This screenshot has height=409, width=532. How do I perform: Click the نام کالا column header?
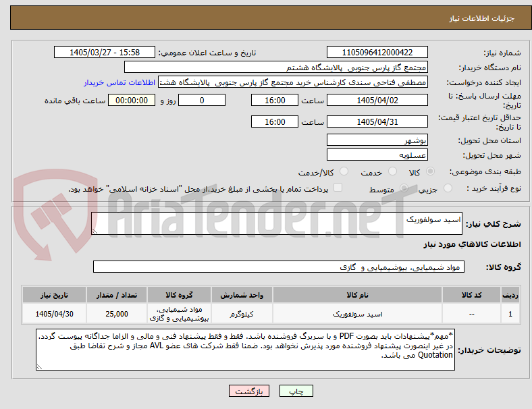tap(357, 295)
